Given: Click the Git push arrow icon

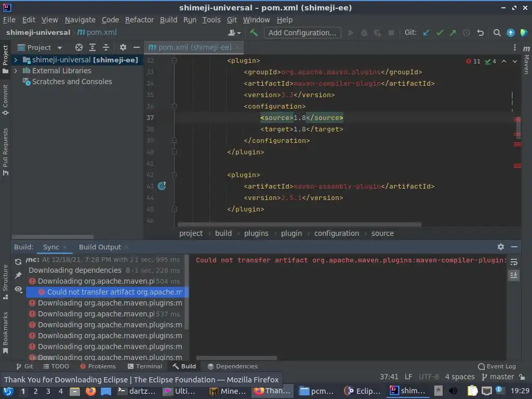Looking at the screenshot, I should pos(453,33).
